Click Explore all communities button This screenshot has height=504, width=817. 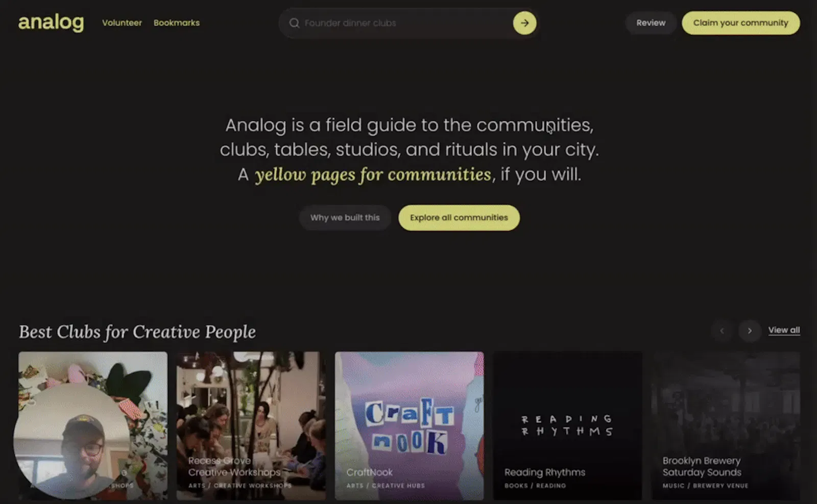[x=459, y=218]
